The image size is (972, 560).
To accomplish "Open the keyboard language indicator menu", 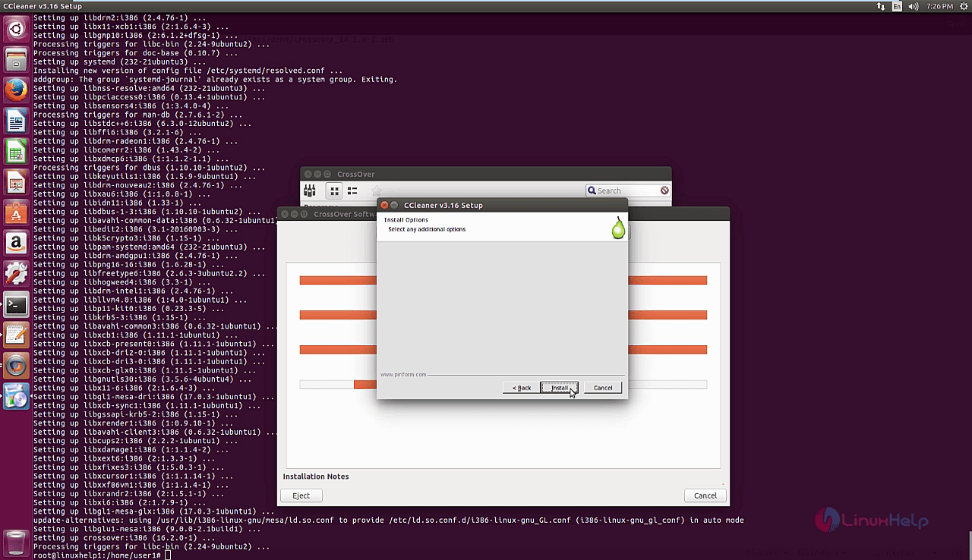I will pos(898,6).
